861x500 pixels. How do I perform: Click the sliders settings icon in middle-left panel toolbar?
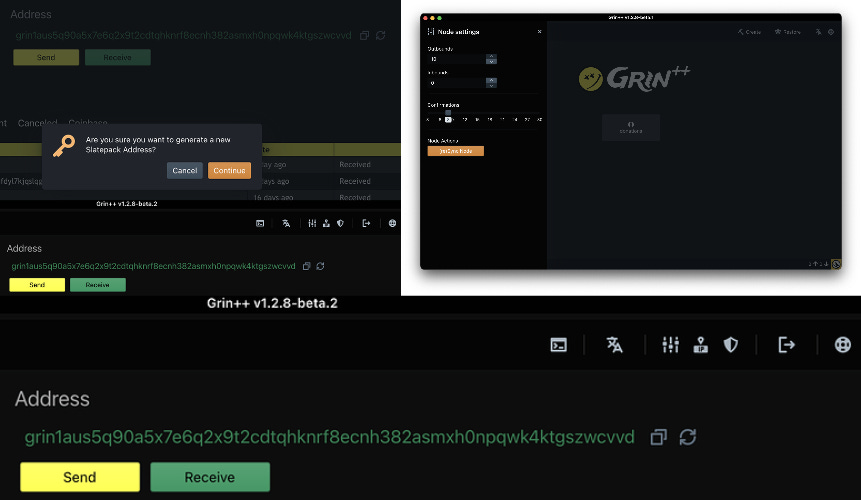312,223
